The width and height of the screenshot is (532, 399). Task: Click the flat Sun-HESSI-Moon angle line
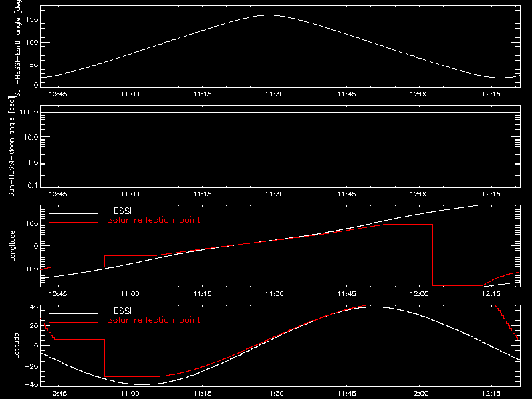tap(280, 112)
